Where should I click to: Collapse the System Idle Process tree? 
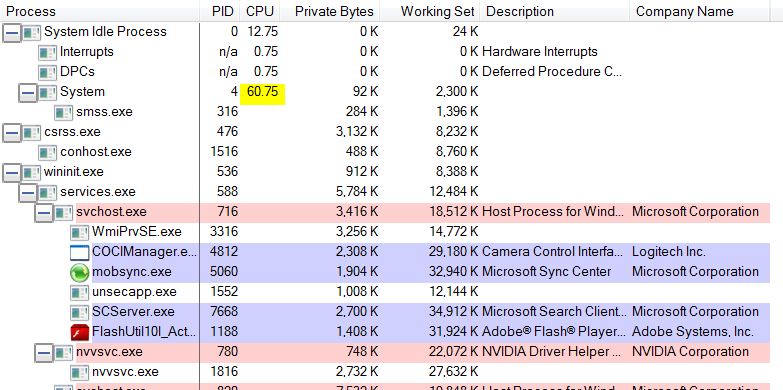[12, 33]
